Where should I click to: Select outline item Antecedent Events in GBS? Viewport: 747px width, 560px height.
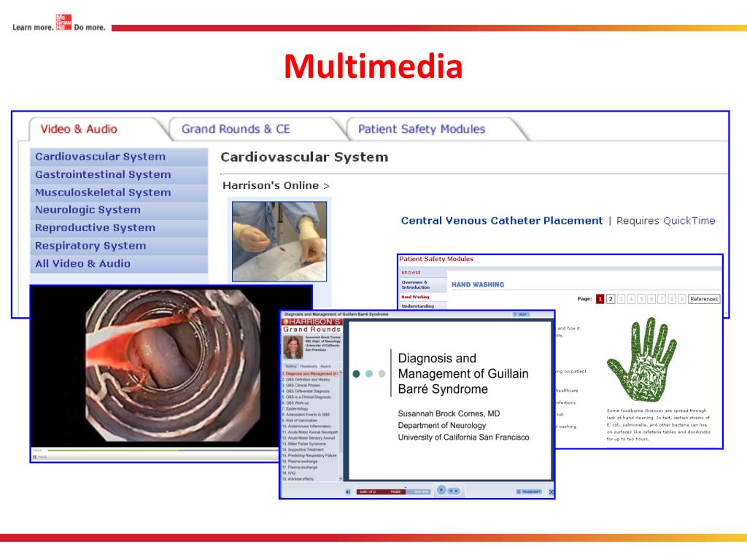306,414
